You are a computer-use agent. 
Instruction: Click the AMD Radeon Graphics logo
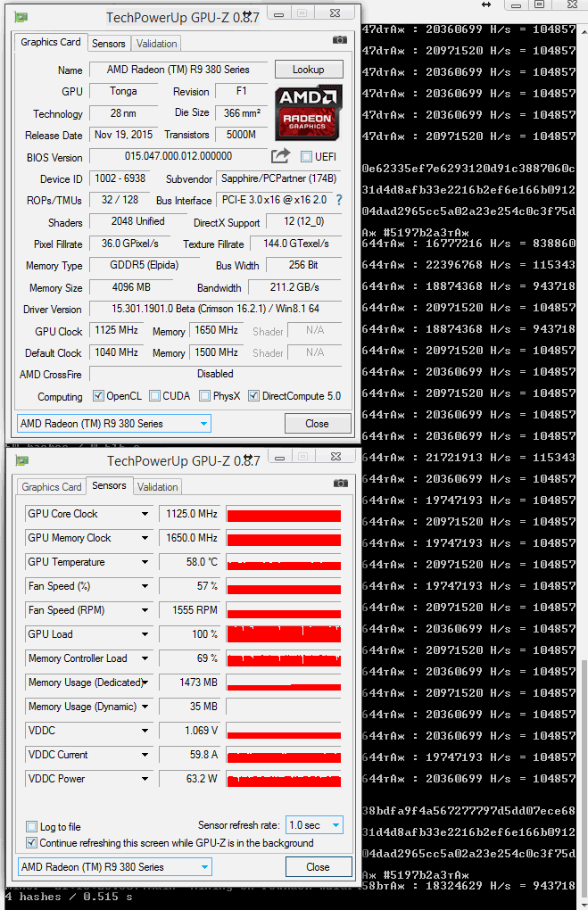pyautogui.click(x=308, y=112)
